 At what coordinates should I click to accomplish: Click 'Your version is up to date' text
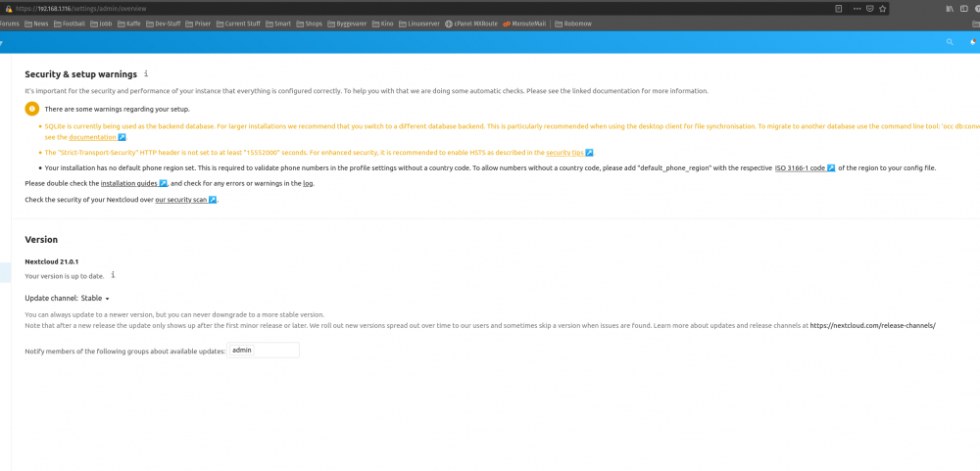(65, 276)
